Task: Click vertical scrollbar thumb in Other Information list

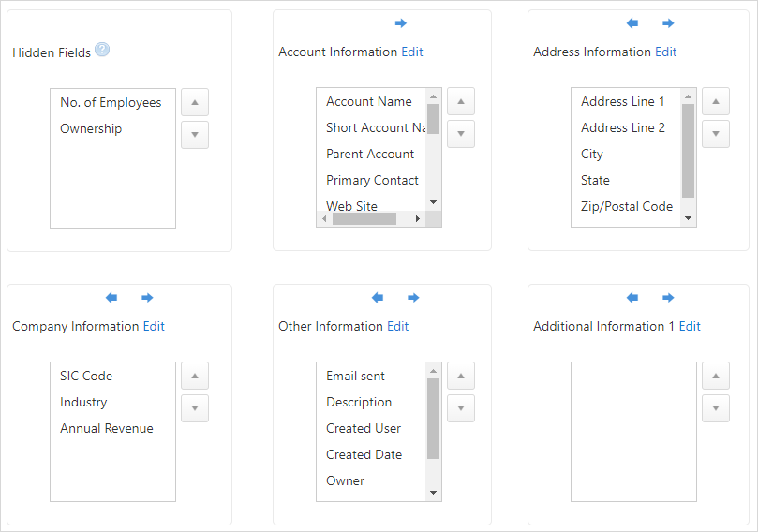Action: pos(433,419)
